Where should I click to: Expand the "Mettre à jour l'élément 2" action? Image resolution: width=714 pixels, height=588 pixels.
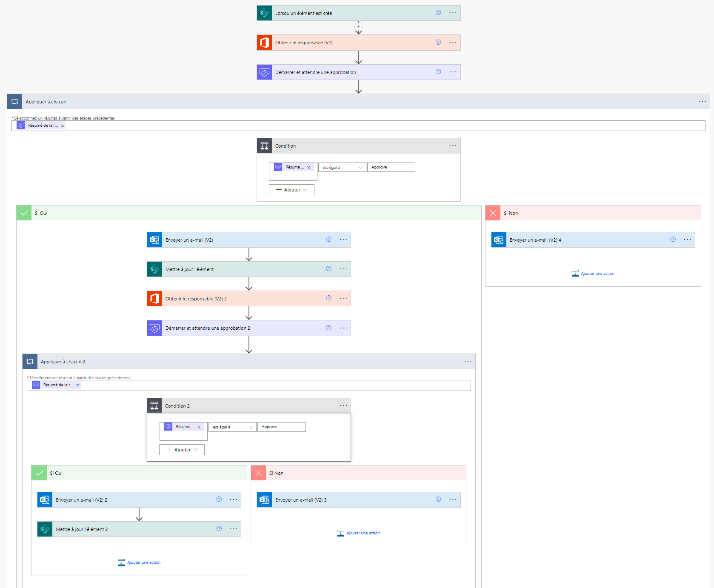139,529
